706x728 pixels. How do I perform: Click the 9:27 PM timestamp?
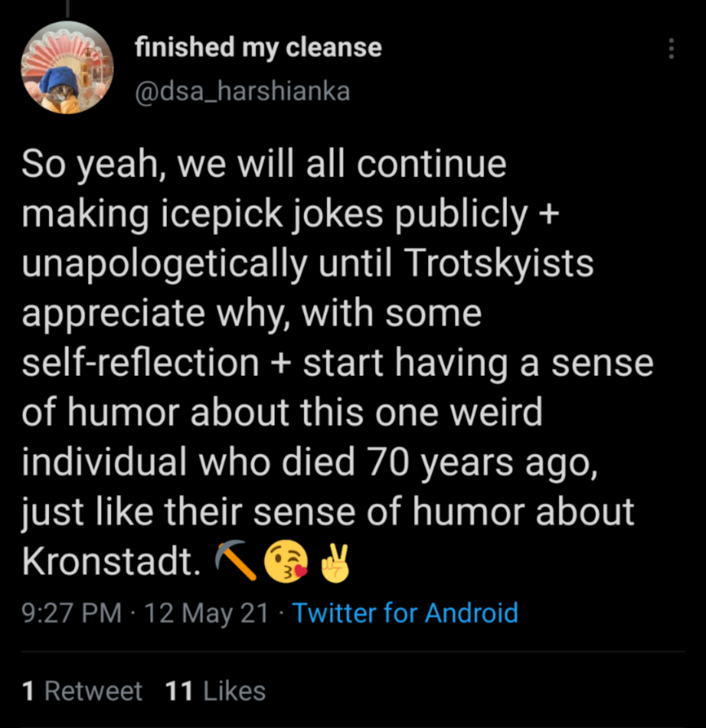point(72,613)
